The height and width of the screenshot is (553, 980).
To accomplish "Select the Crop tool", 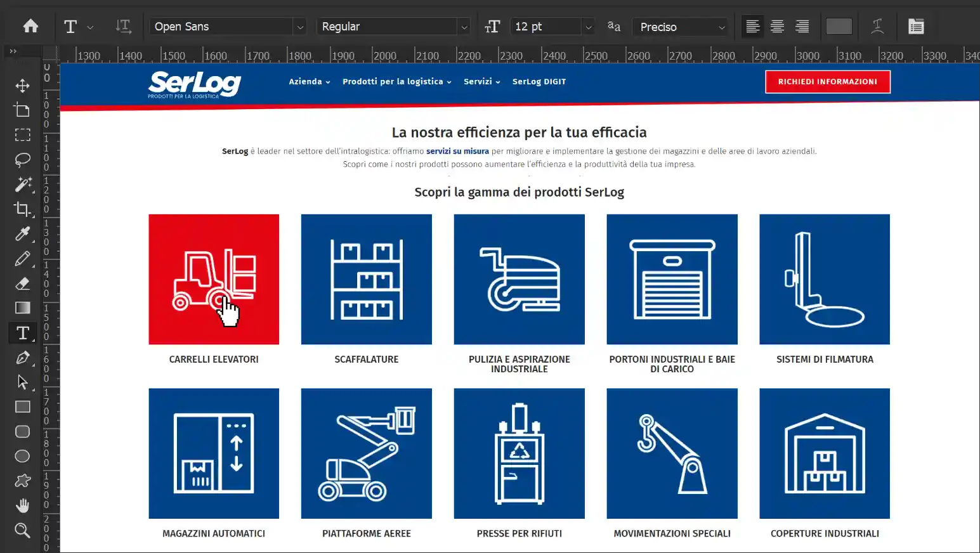I will click(x=22, y=209).
